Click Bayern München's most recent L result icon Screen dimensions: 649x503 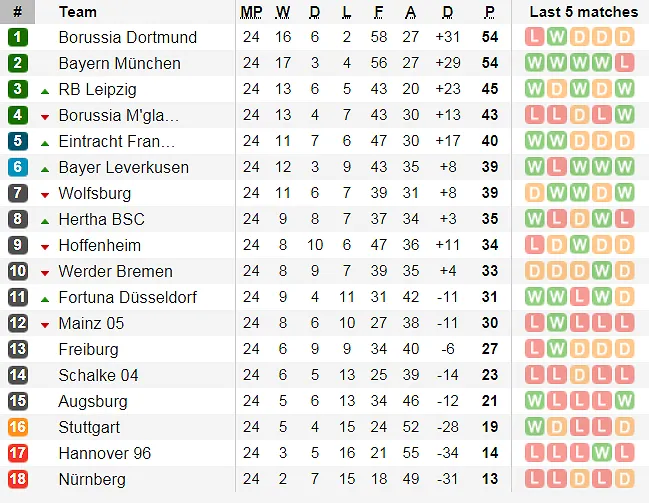624,63
